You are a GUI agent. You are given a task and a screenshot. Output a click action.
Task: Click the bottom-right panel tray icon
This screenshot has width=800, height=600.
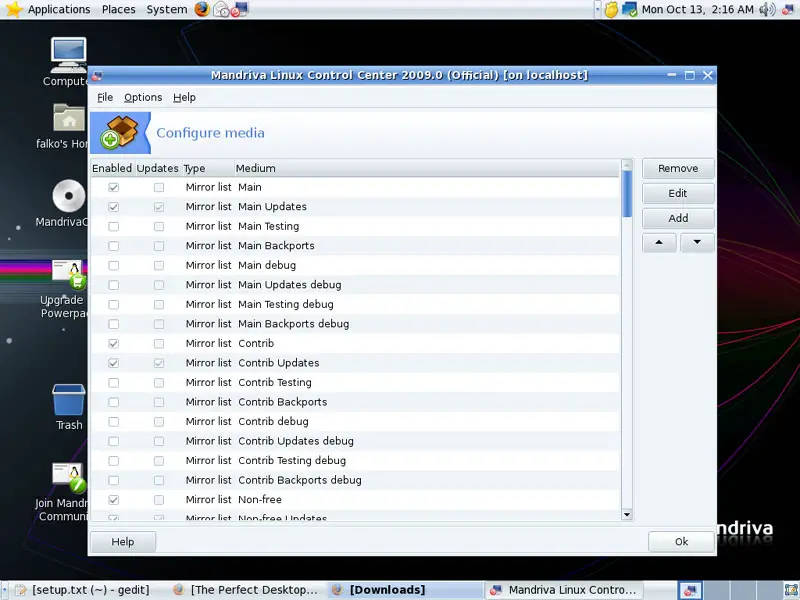[x=791, y=590]
